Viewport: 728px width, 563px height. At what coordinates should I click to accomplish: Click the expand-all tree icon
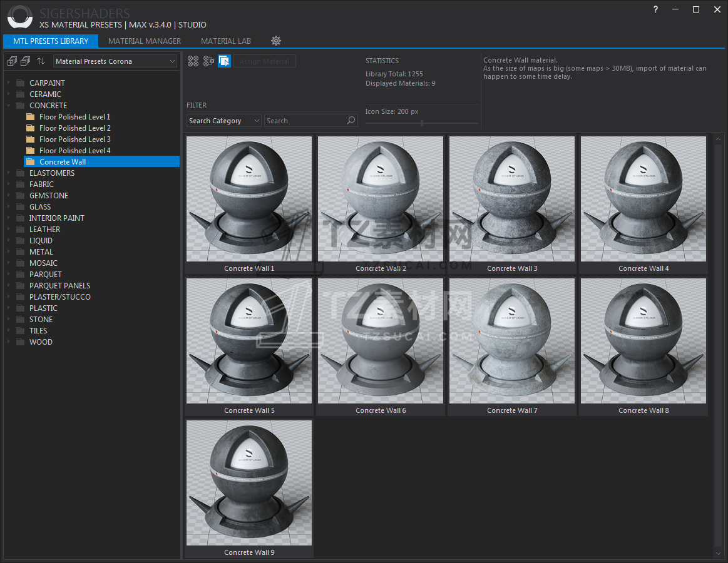click(12, 61)
